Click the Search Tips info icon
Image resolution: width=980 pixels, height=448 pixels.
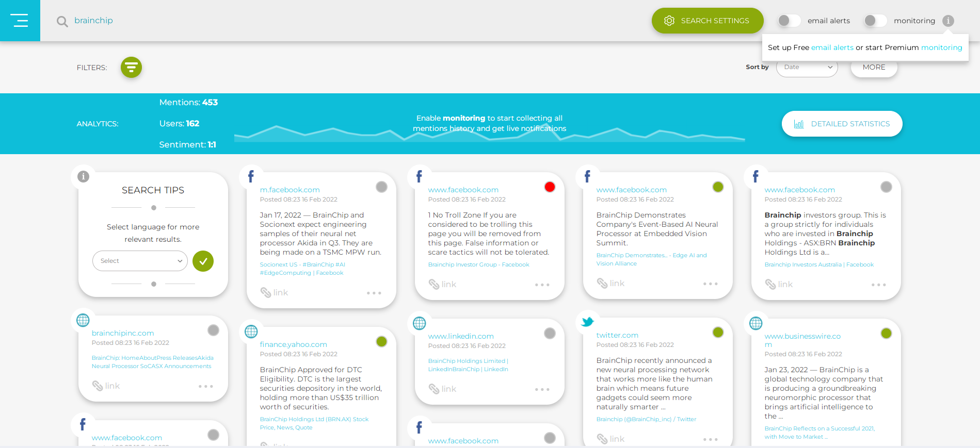pos(84,176)
